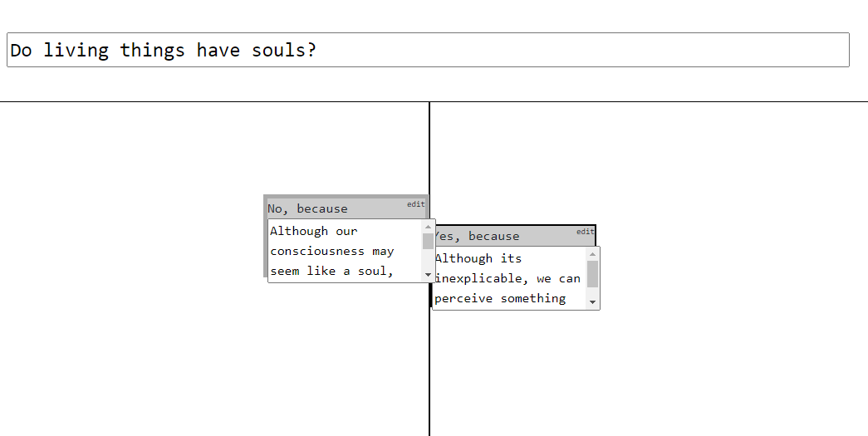This screenshot has width=868, height=436.
Task: Click the down arrow on the Yes card scrollbar
Action: [592, 302]
